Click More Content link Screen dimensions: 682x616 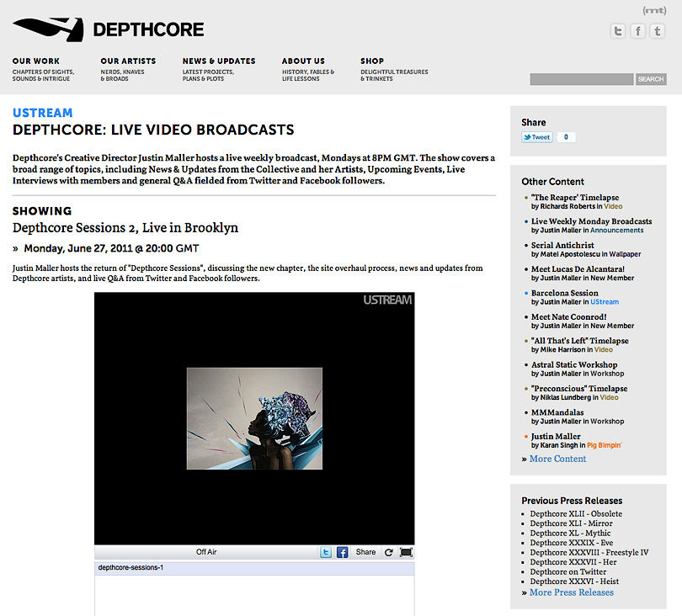pos(557,459)
